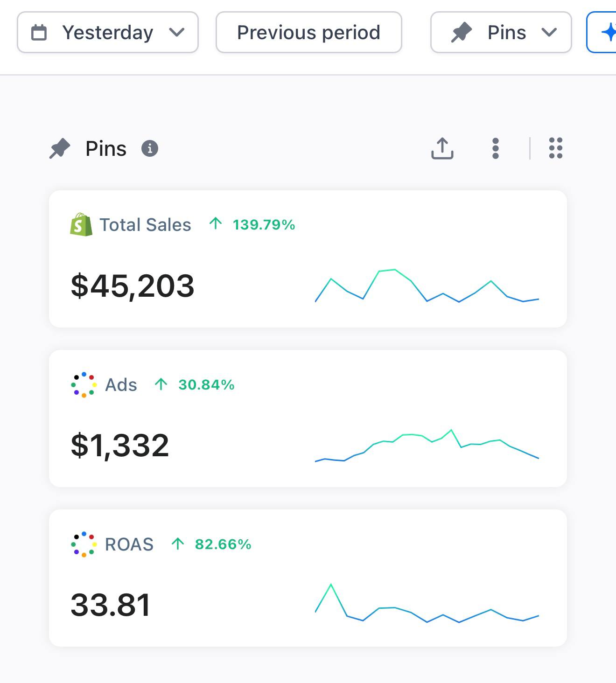Image resolution: width=616 pixels, height=683 pixels.
Task: Click the export/share icon in Pins header
Action: pyautogui.click(x=442, y=148)
